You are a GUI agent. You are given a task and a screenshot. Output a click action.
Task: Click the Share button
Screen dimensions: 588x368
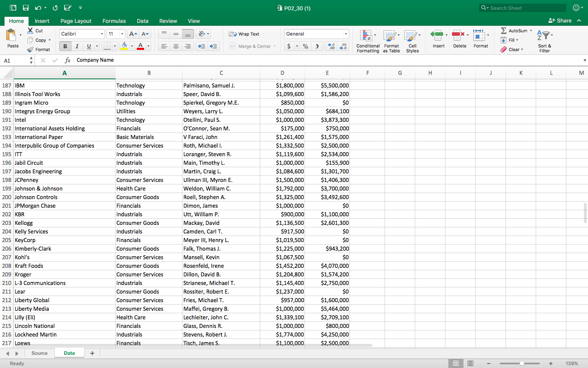pyautogui.click(x=560, y=20)
